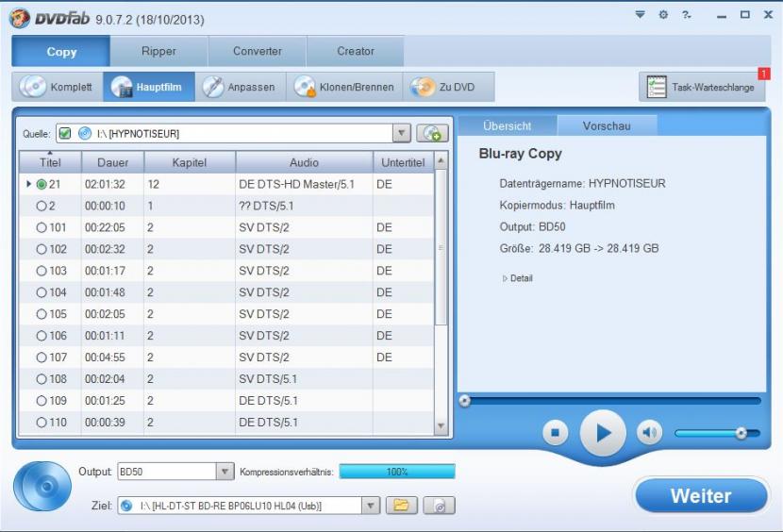Image resolution: width=783 pixels, height=532 pixels.
Task: Choose the Klonen/Brennen mode icon
Action: click(305, 87)
